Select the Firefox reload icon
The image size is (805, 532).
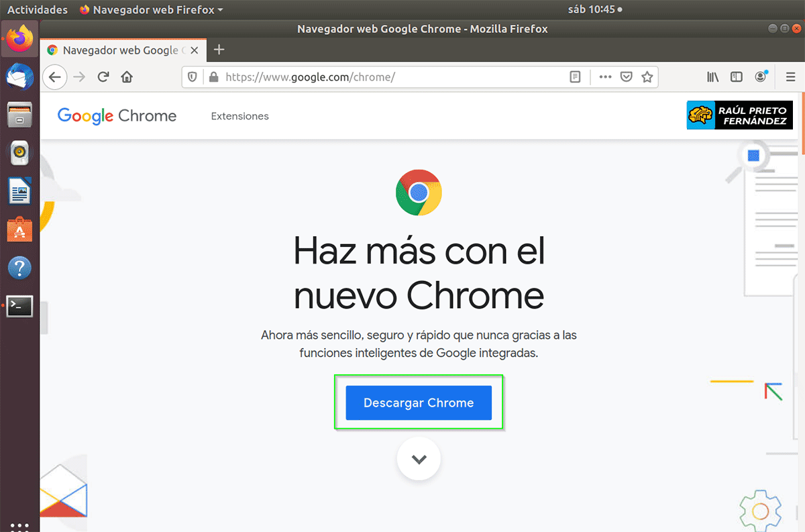point(103,76)
